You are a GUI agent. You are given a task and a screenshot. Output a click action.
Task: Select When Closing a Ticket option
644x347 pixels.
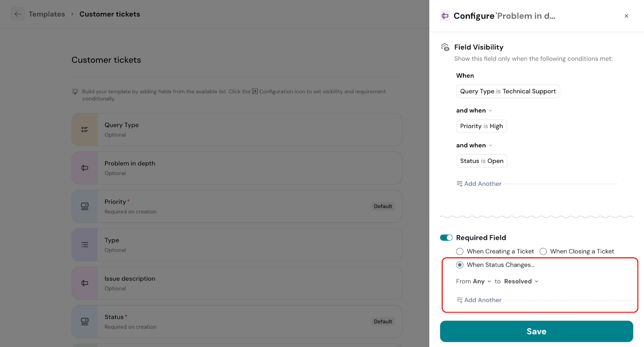tap(543, 251)
